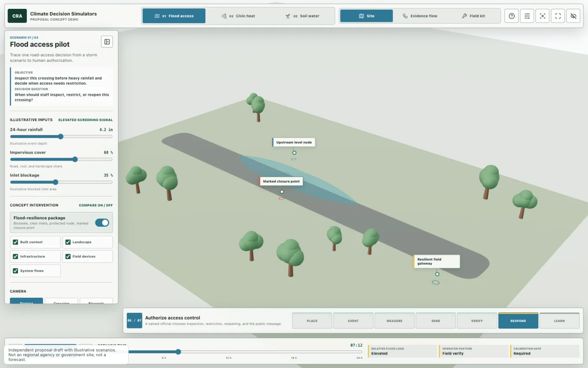Open the settings sliders icon in header

tap(527, 16)
